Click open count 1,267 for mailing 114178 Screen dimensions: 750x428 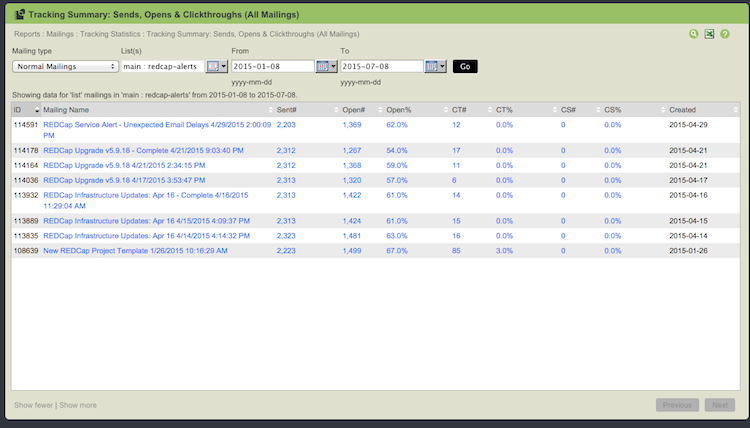tap(352, 151)
